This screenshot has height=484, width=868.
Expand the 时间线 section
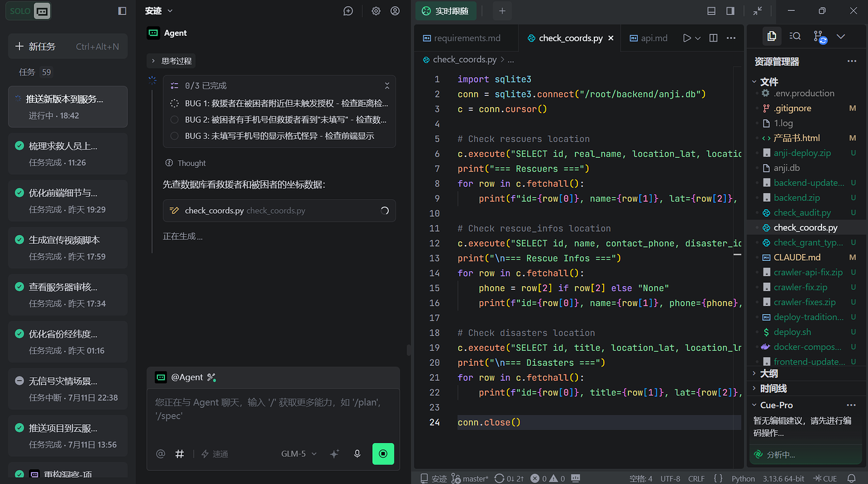click(773, 388)
